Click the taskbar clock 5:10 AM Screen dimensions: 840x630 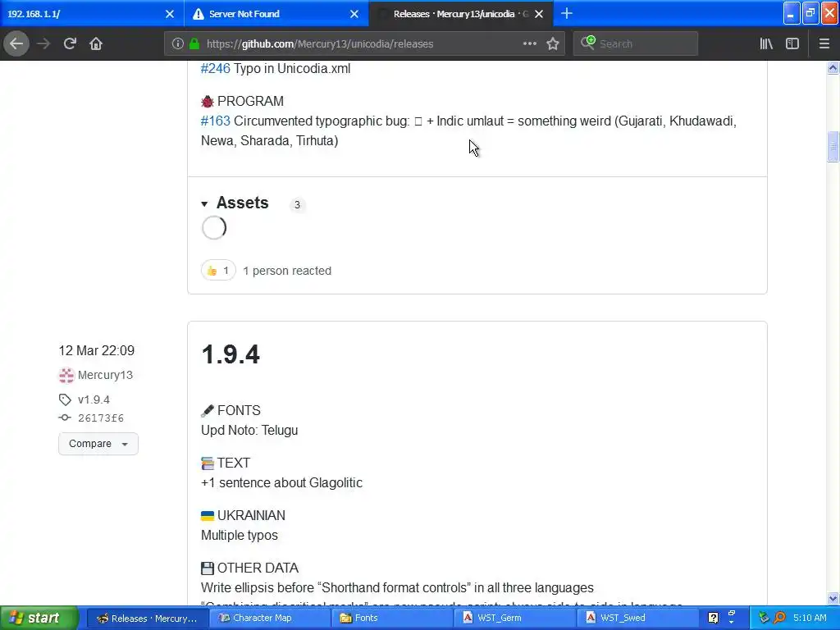810,618
